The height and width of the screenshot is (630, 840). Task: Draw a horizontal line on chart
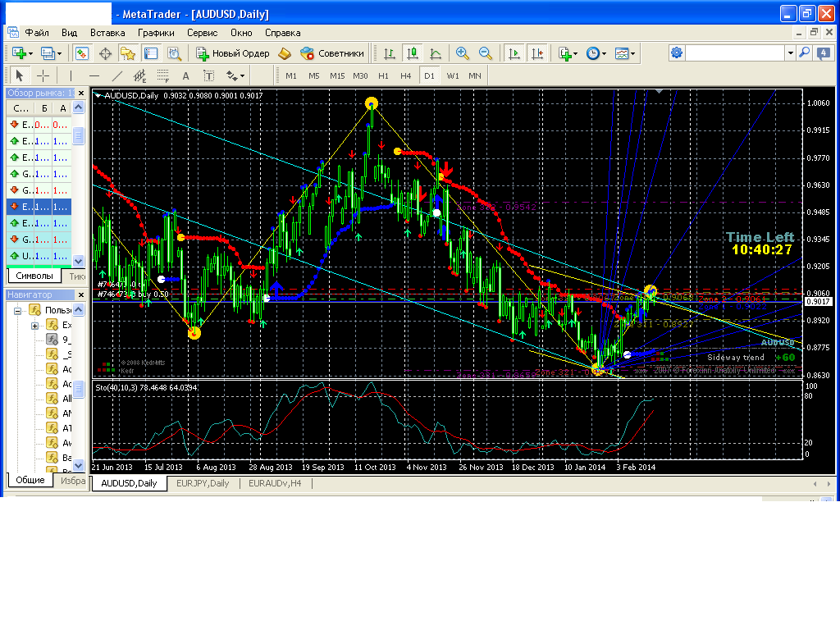(94, 75)
